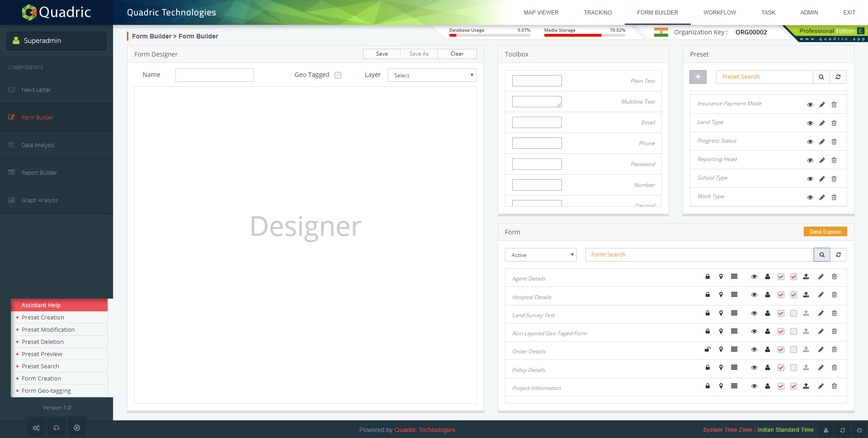Edit the Policy Details form

point(821,367)
